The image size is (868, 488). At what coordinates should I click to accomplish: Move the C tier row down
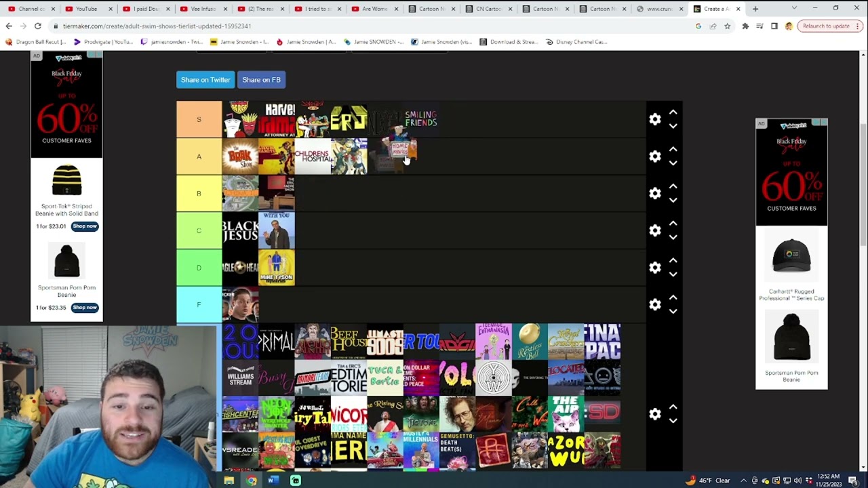673,237
